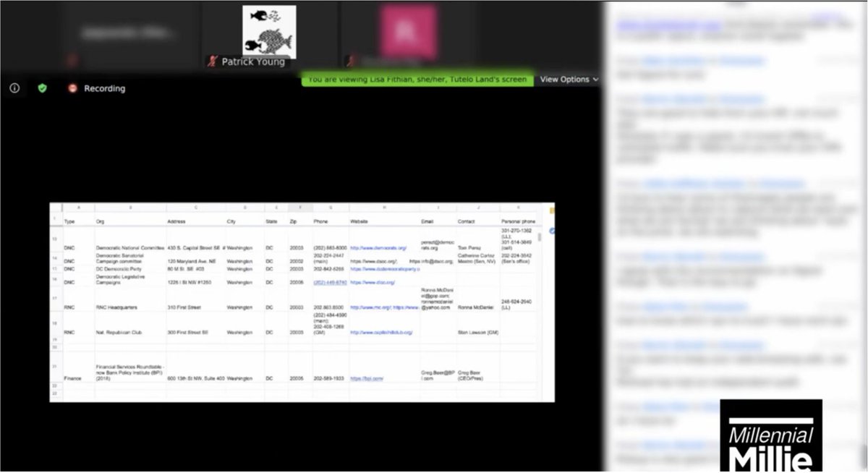Open the View Options dropdown
Image resolution: width=868 pixels, height=473 pixels.
tap(569, 80)
